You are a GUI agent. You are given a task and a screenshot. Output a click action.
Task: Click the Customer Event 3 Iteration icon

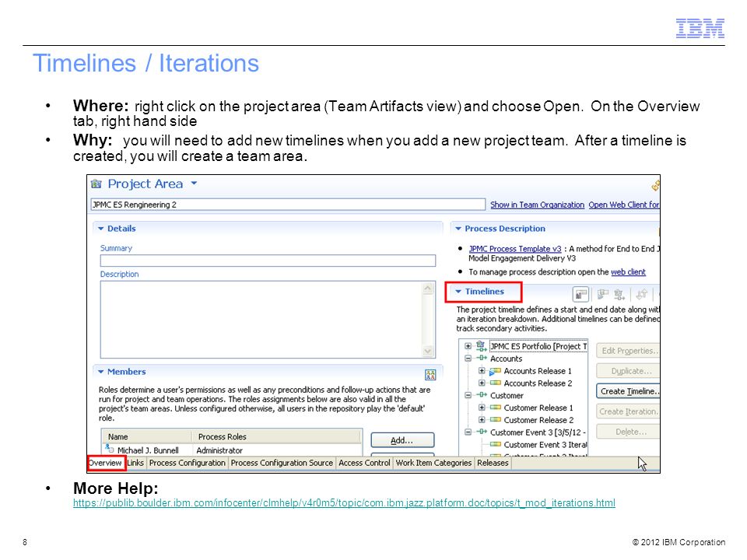[x=496, y=444]
